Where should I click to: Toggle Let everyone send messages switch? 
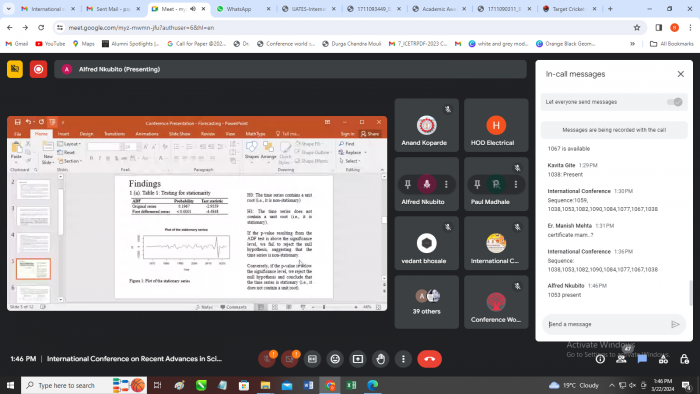[674, 102]
